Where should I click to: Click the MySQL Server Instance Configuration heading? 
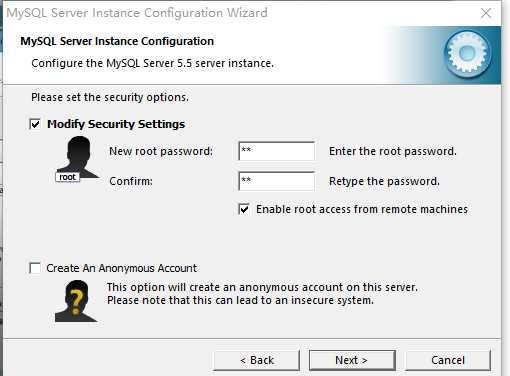[117, 41]
